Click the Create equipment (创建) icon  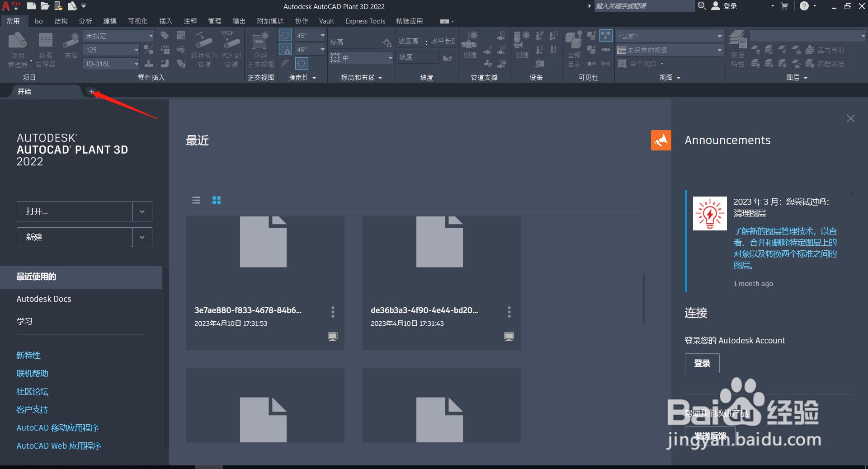pyautogui.click(x=522, y=45)
